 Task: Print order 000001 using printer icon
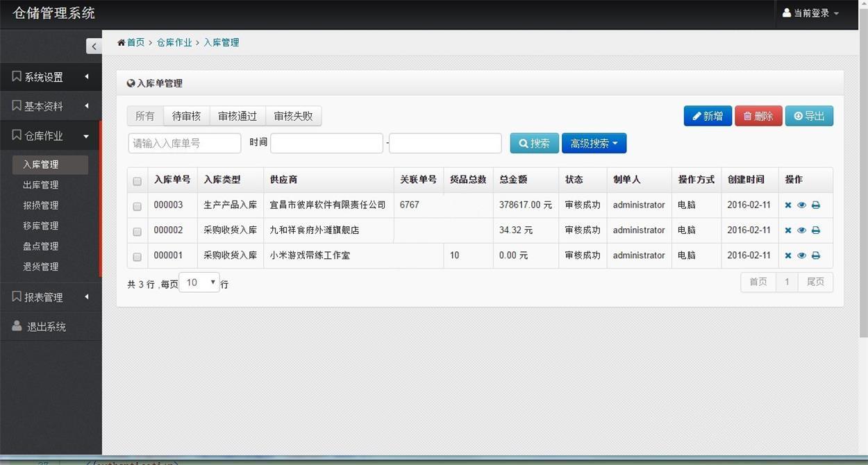tap(816, 255)
